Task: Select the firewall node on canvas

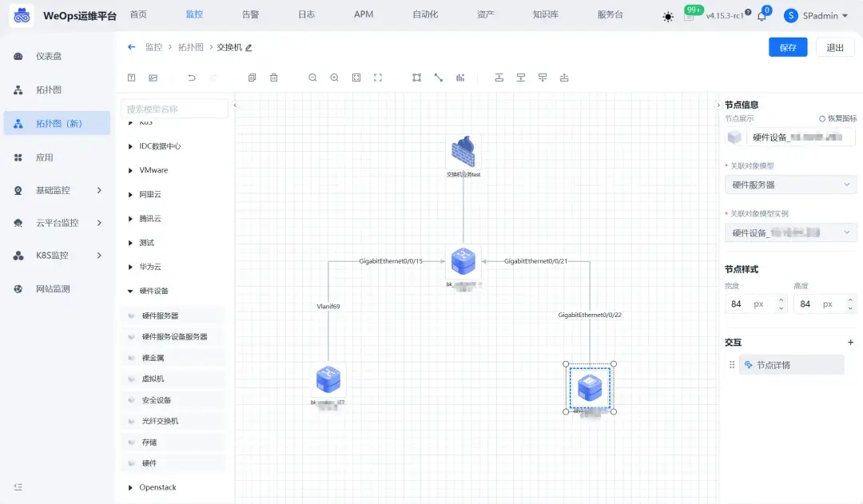Action: pos(463,151)
